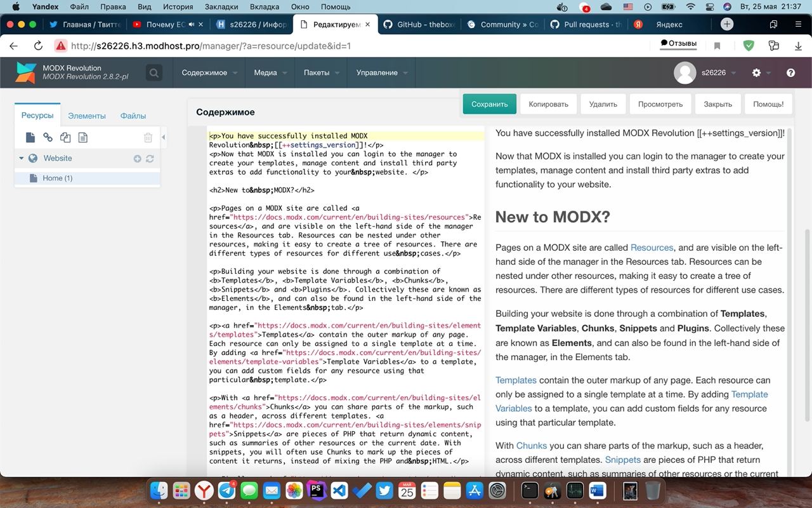Create a new symlink in the tree toolbar
This screenshot has height=508, width=812.
pyautogui.click(x=65, y=137)
